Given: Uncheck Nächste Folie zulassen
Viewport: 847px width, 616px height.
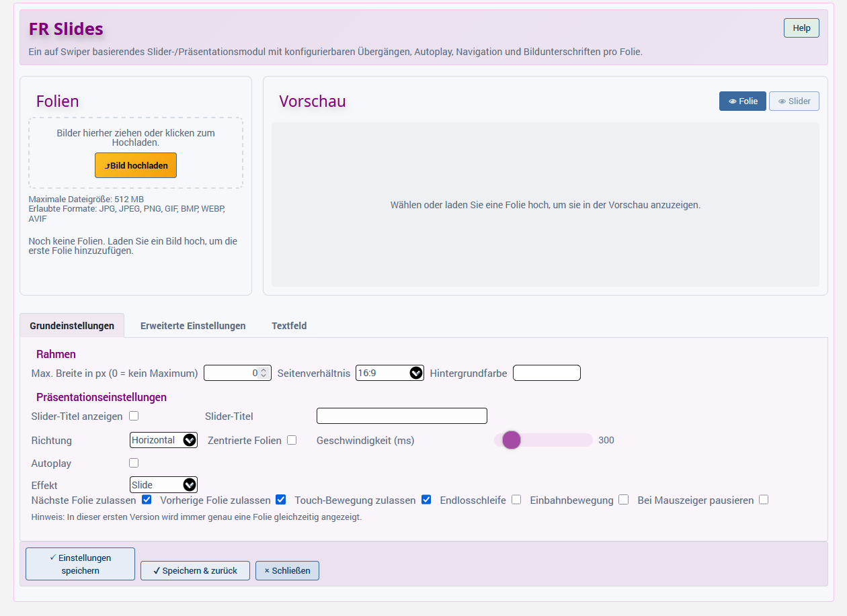Looking at the screenshot, I should (147, 500).
